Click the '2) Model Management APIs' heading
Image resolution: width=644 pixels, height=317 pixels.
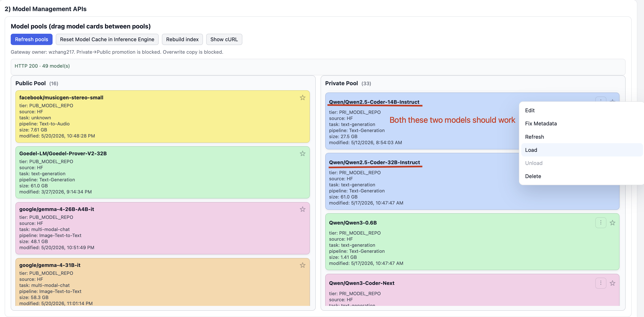point(45,9)
